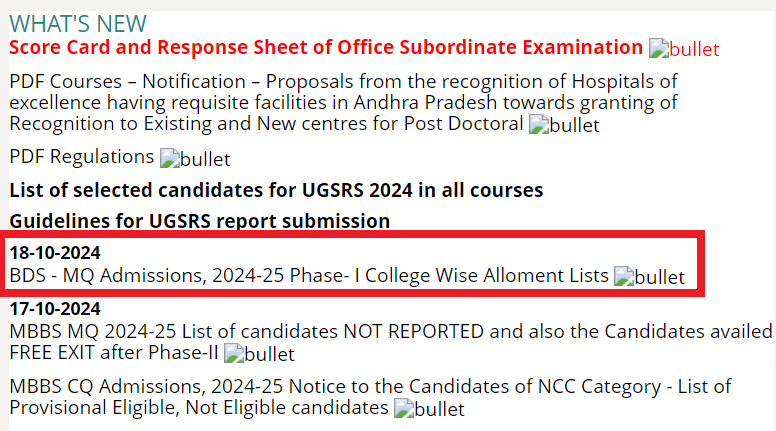776x431 pixels.
Task: Click bullet icon after College Wise Alloment Lists
Action: point(649,277)
